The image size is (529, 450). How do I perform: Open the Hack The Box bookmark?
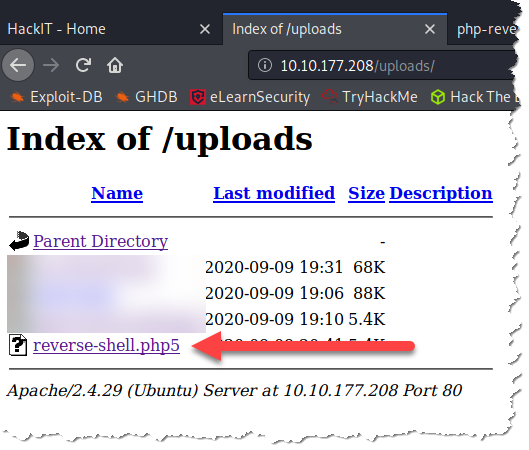474,97
